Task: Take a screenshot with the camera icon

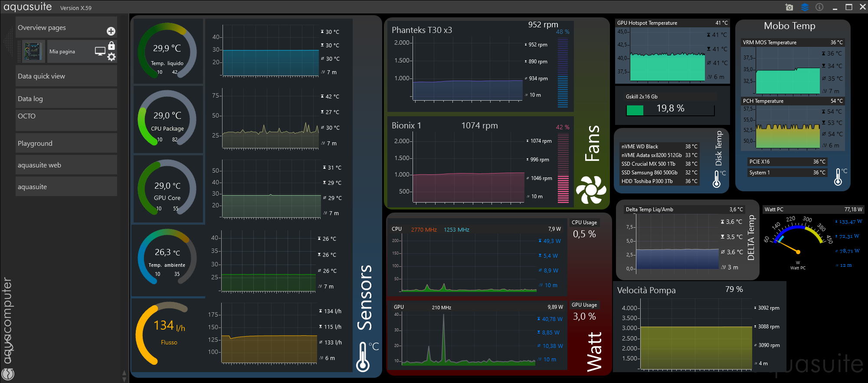Action: click(x=789, y=7)
